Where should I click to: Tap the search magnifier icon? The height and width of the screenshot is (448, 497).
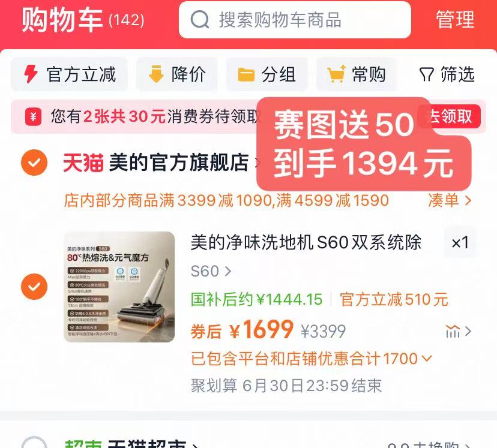[200, 20]
